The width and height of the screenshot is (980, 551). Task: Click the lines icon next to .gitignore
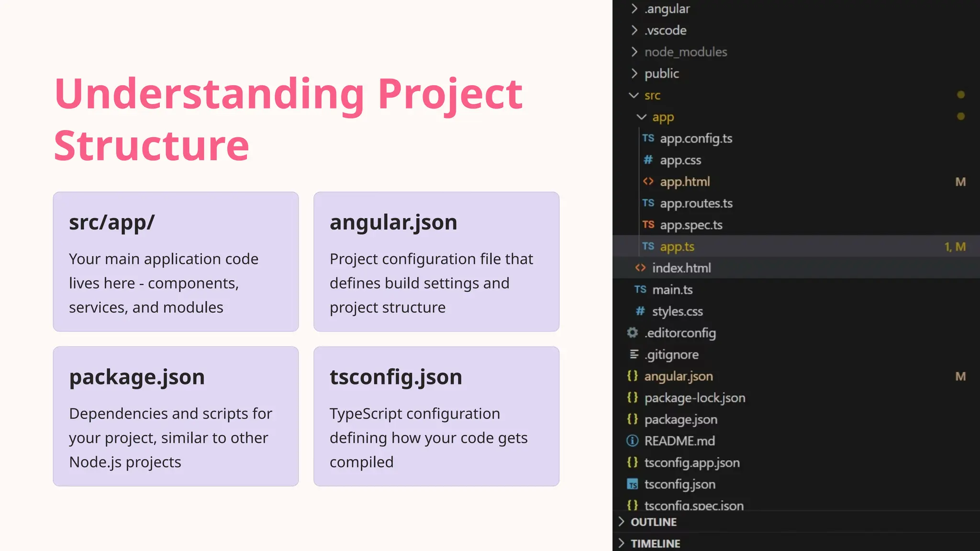point(634,354)
